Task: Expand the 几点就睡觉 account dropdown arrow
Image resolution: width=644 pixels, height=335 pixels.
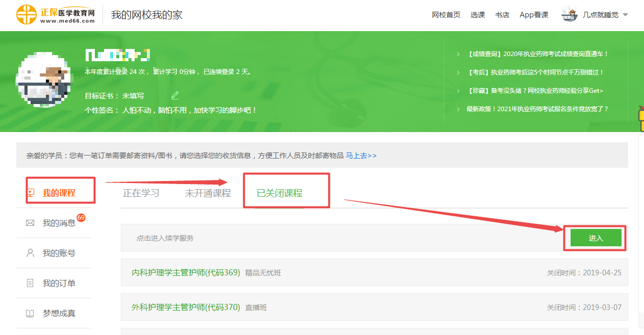Action: (x=625, y=15)
